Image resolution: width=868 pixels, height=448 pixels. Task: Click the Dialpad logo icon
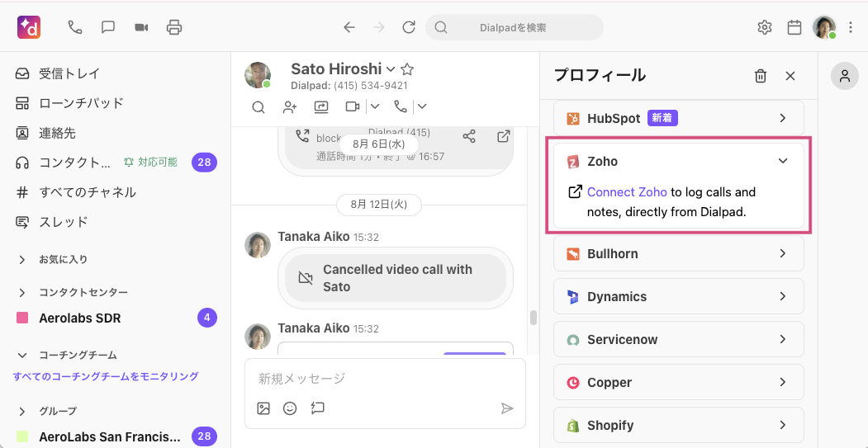(29, 27)
